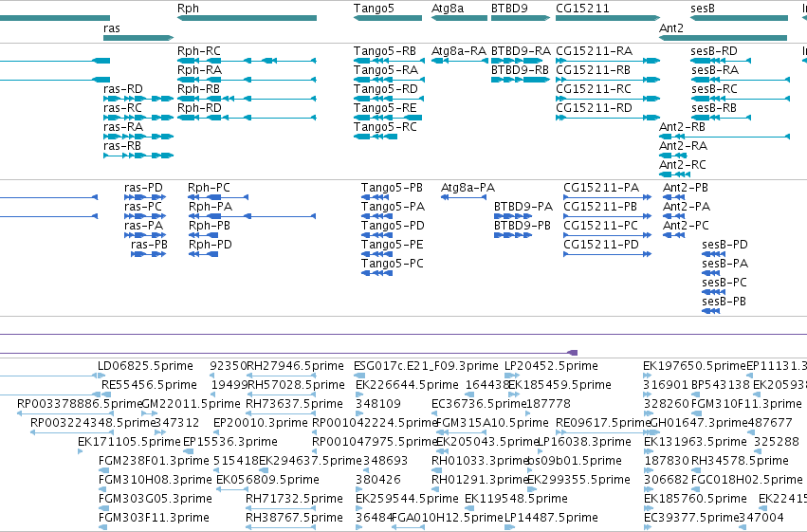Click transcript ras-RD
807x532 pixels.
pos(123,89)
